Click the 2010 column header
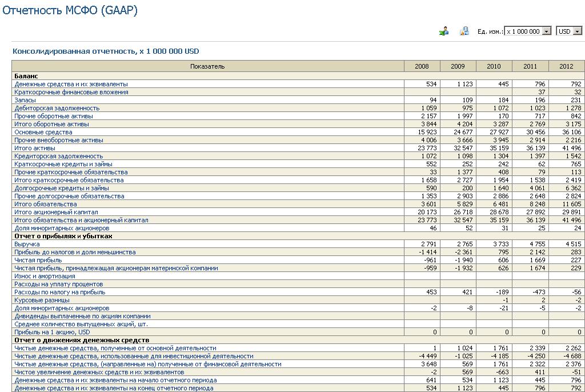This screenshot has width=585, height=392. pos(494,66)
